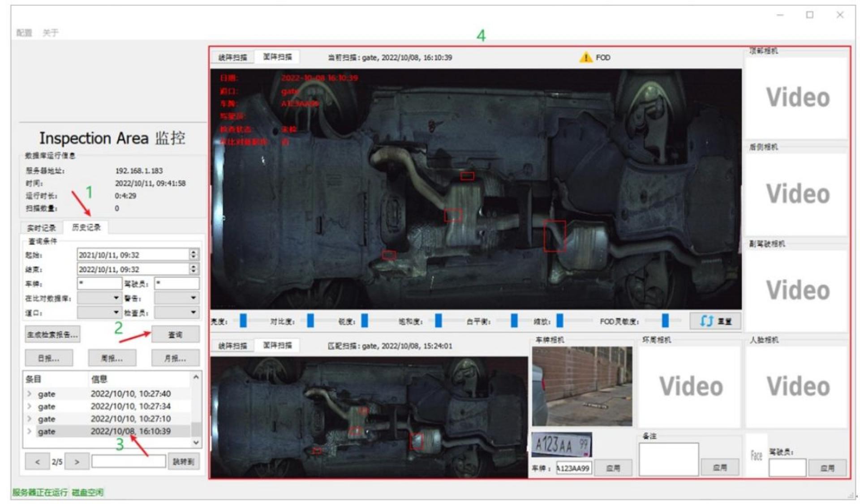This screenshot has width=860, height=504.
Task: Go to next results page arrow
Action: coord(77,461)
